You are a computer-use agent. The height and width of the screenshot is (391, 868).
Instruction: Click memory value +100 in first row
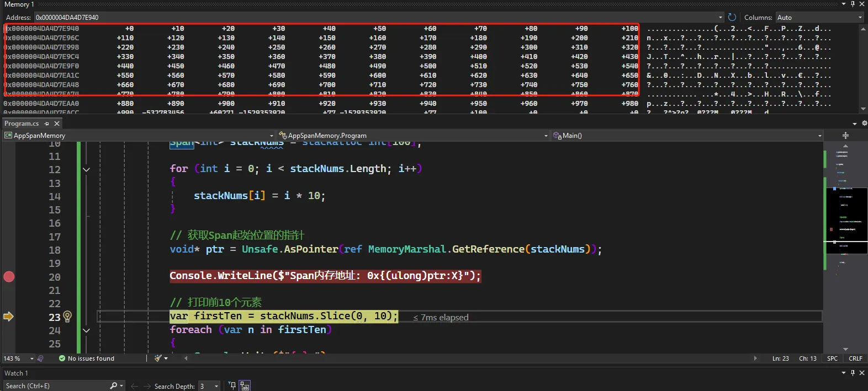(x=629, y=29)
